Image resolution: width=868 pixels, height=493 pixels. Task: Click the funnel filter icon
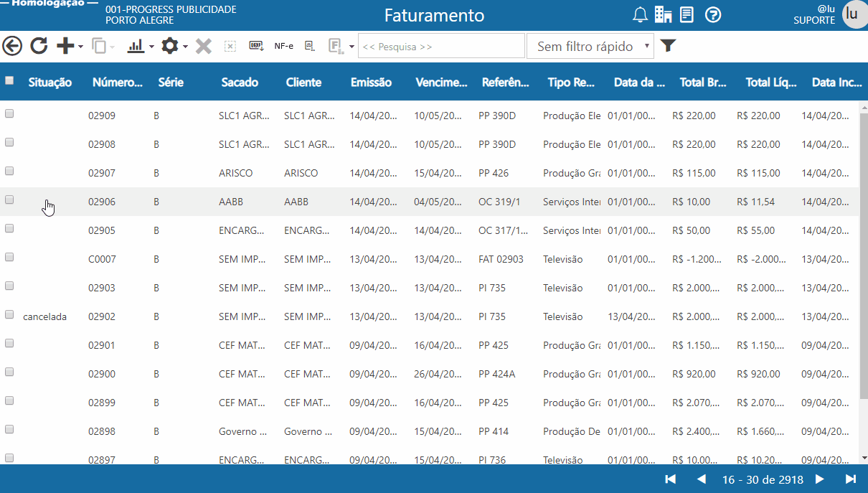[x=668, y=46]
